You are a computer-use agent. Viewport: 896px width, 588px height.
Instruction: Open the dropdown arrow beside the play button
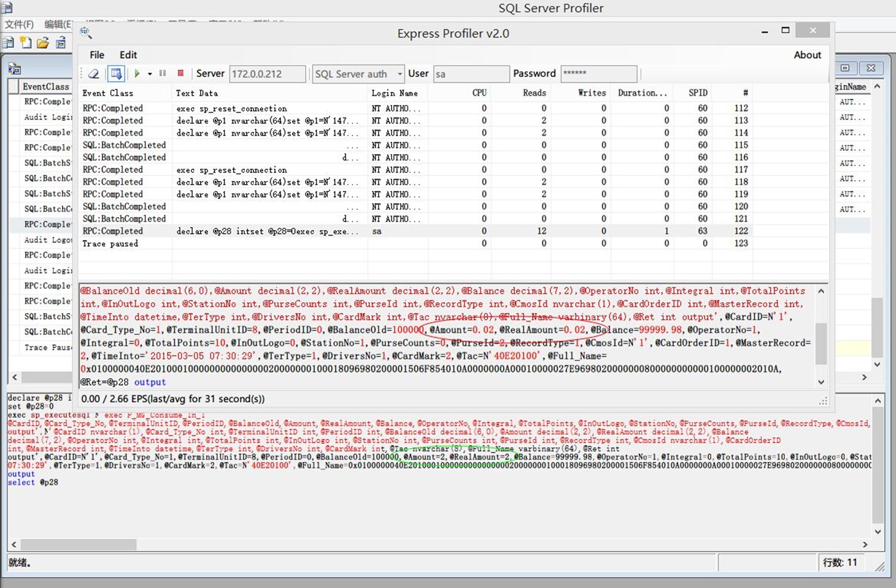(150, 74)
